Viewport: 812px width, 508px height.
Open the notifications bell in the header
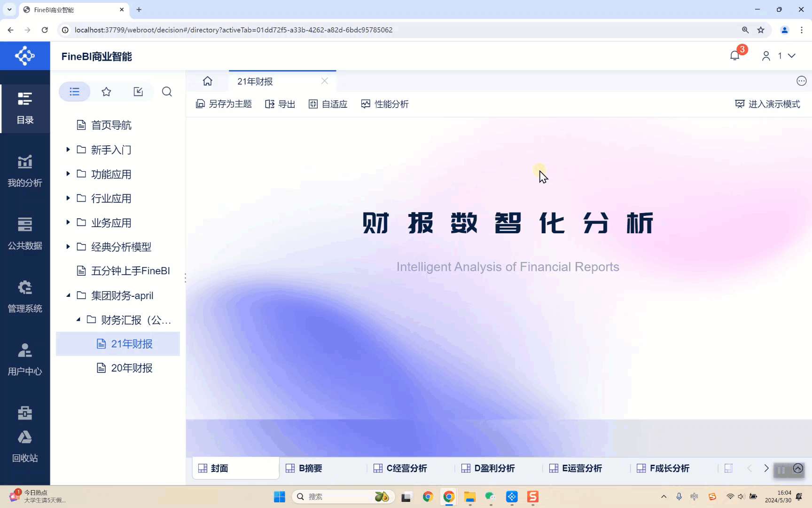pyautogui.click(x=734, y=56)
